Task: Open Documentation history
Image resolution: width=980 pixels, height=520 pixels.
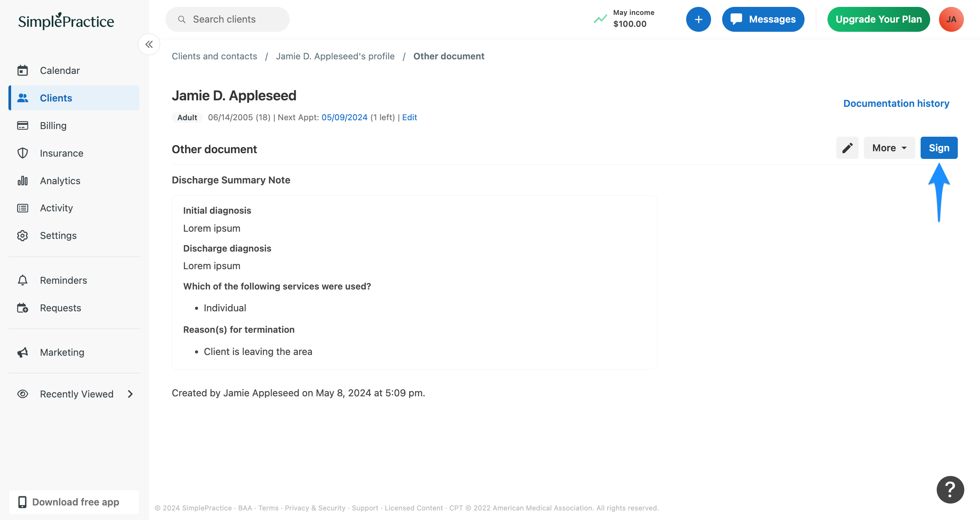Action: [x=896, y=103]
